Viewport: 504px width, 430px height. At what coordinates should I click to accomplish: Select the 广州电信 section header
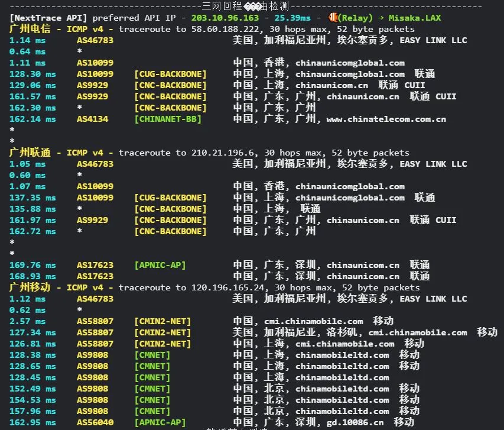pos(30,29)
